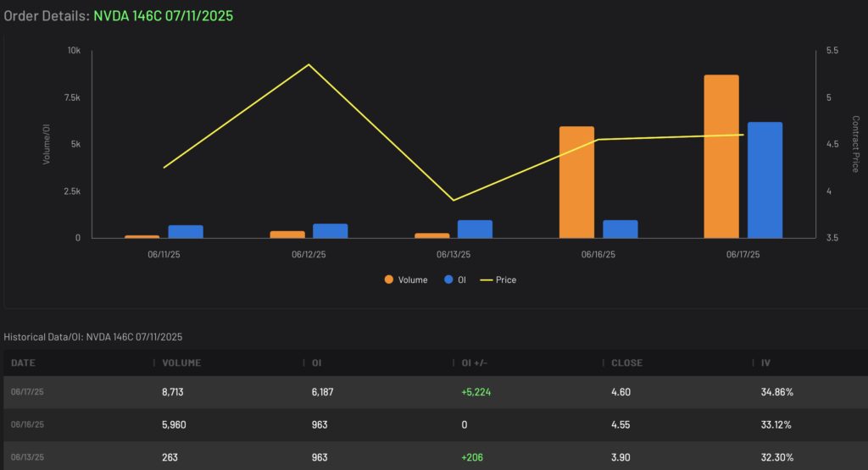Click the orange volume bar for 06/12/25
Screen dimensions: 868x470
[287, 235]
